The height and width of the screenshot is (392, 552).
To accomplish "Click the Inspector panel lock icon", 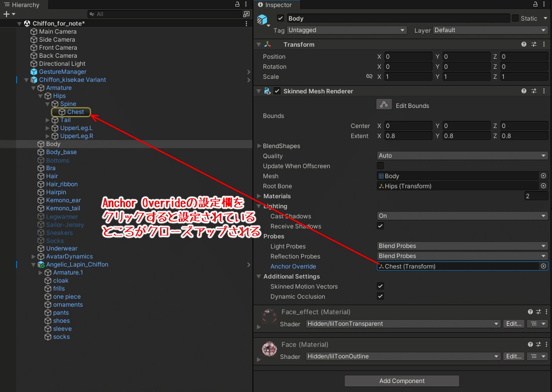I will point(535,4).
